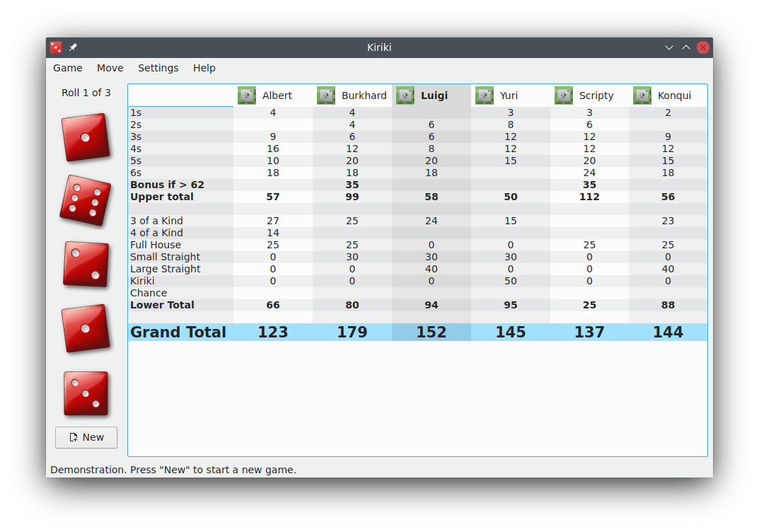Select the die showing five dots
This screenshot has height=532, width=759.
(86, 201)
